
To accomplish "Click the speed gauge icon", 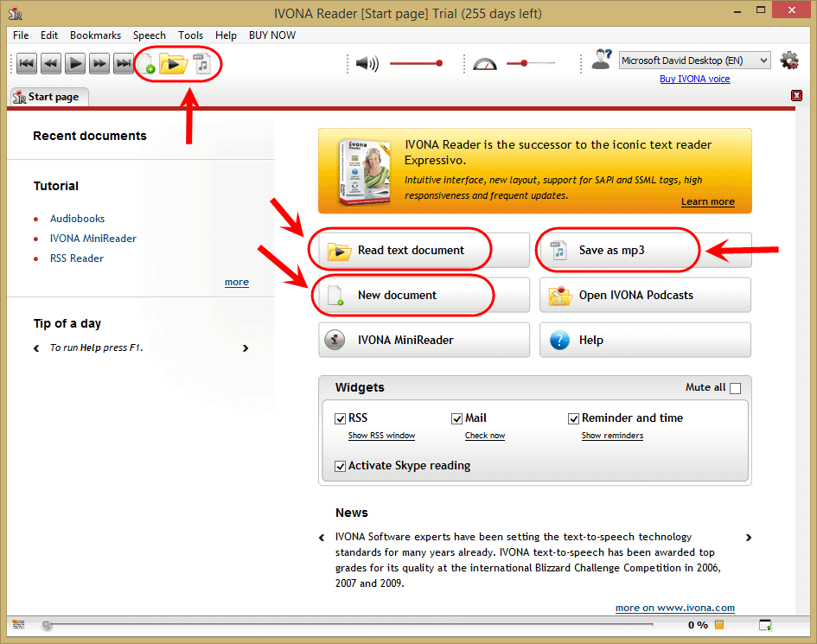I will (x=484, y=64).
